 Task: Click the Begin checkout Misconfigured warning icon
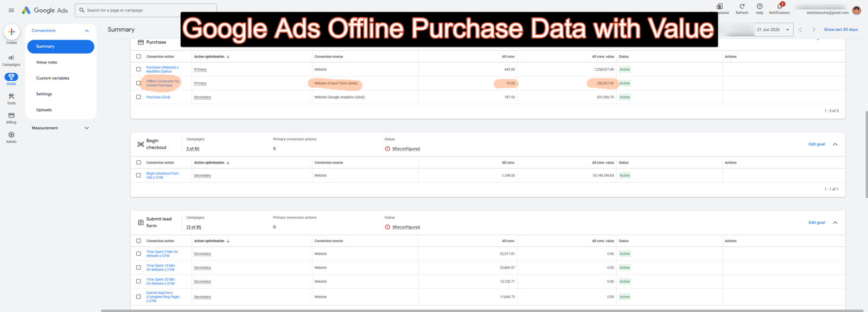387,148
